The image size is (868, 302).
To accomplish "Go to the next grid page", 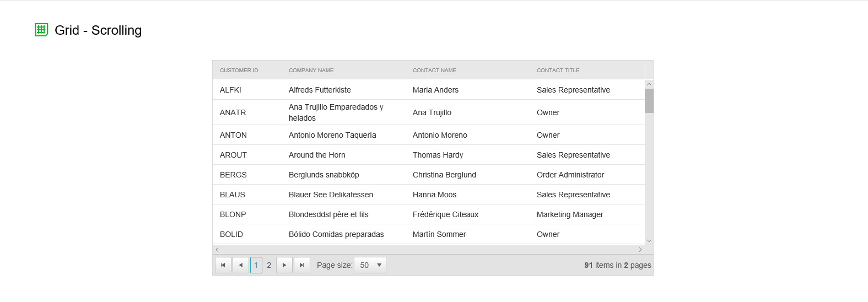I will click(284, 265).
